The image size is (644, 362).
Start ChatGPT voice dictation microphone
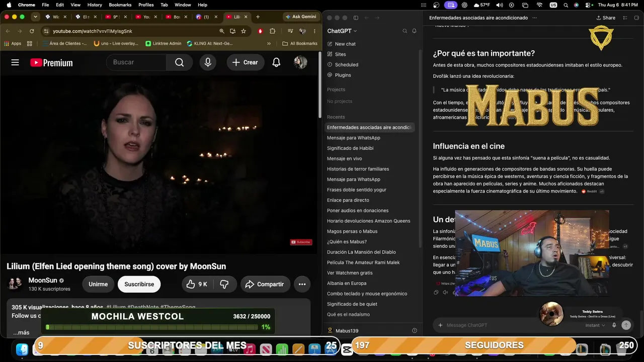click(614, 325)
